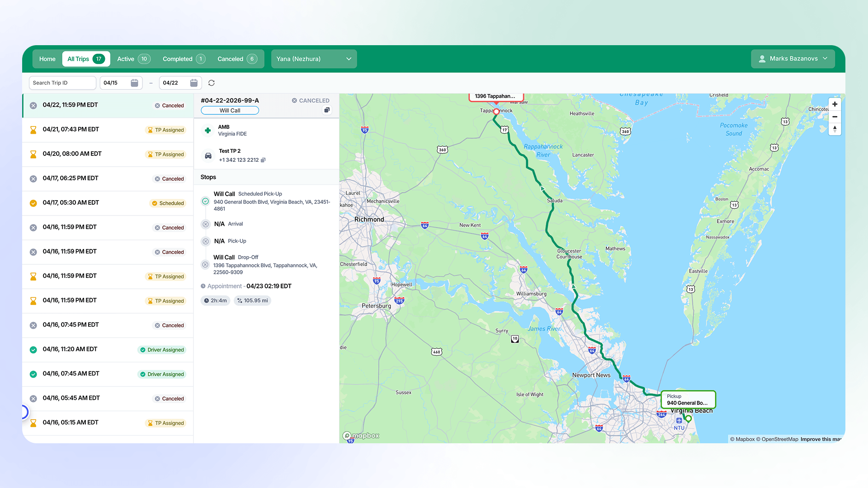This screenshot has height=488, width=868.
Task: Reset map bearing with compass button
Action: (x=835, y=129)
